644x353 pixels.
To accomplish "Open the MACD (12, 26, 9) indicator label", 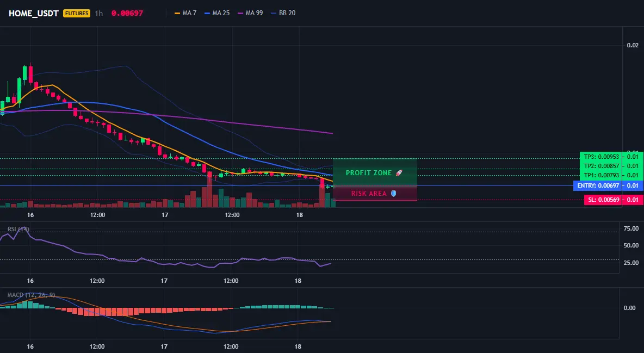I will point(31,295).
